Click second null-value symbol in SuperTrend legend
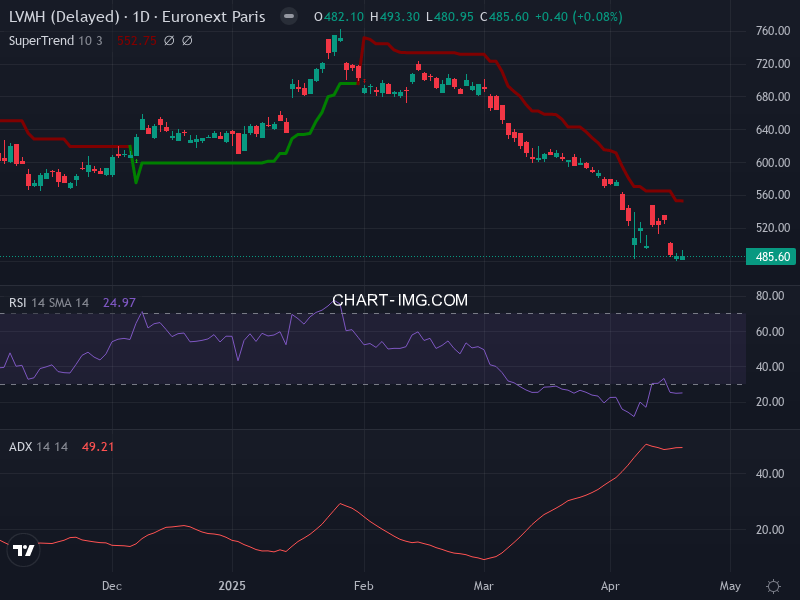The height and width of the screenshot is (600, 800). click(187, 41)
